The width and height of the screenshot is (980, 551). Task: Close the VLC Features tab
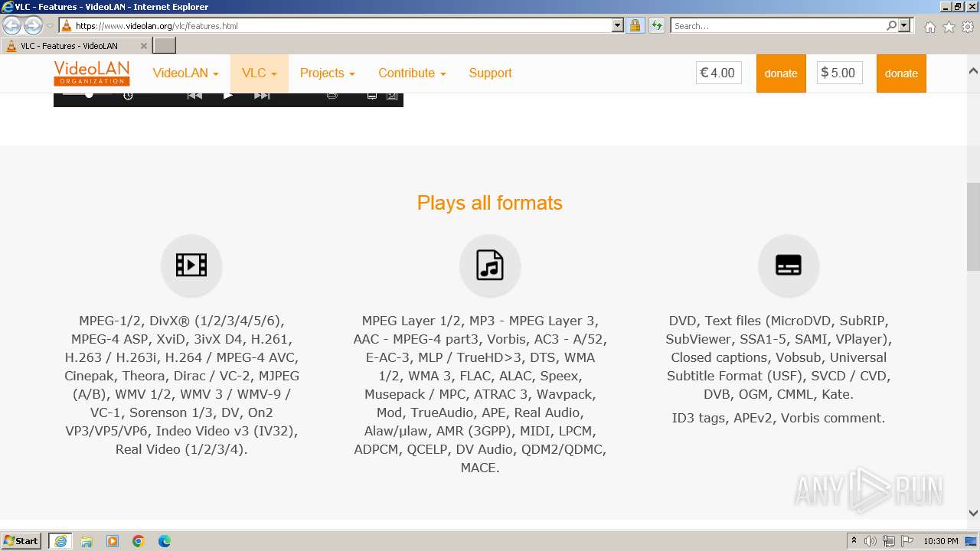pyautogui.click(x=143, y=46)
